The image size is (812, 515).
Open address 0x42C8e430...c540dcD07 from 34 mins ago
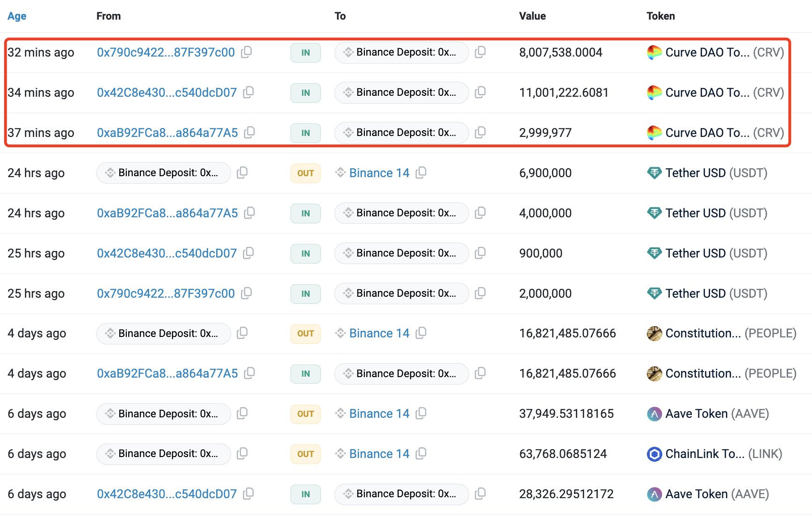[167, 93]
